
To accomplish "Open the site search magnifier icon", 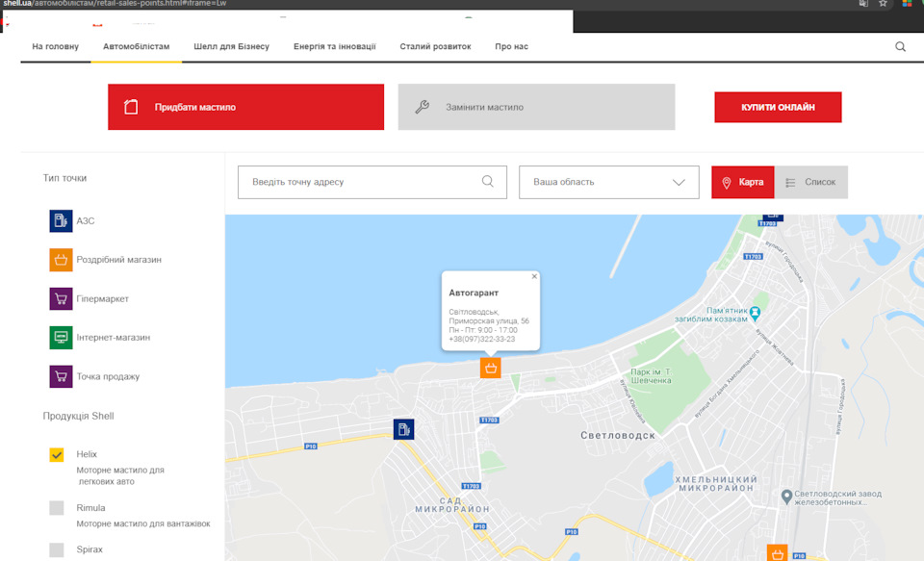I will (x=900, y=46).
